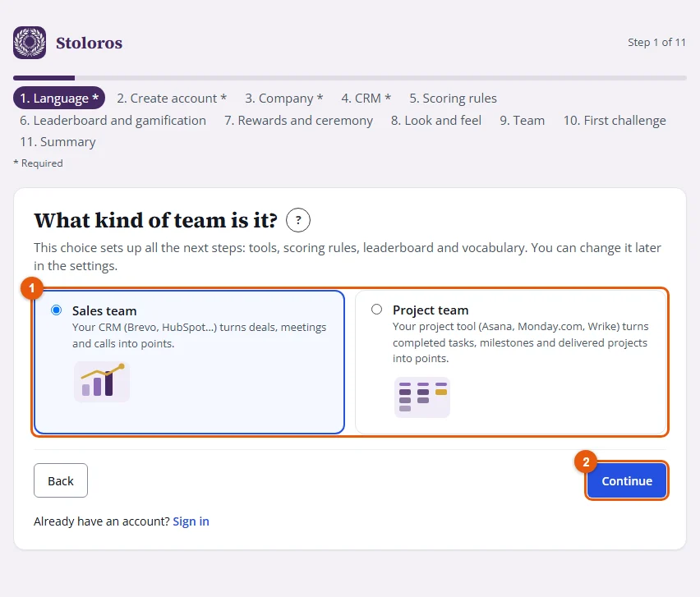
Task: Click the 'What kind of team is it?' heading
Action: (x=155, y=220)
